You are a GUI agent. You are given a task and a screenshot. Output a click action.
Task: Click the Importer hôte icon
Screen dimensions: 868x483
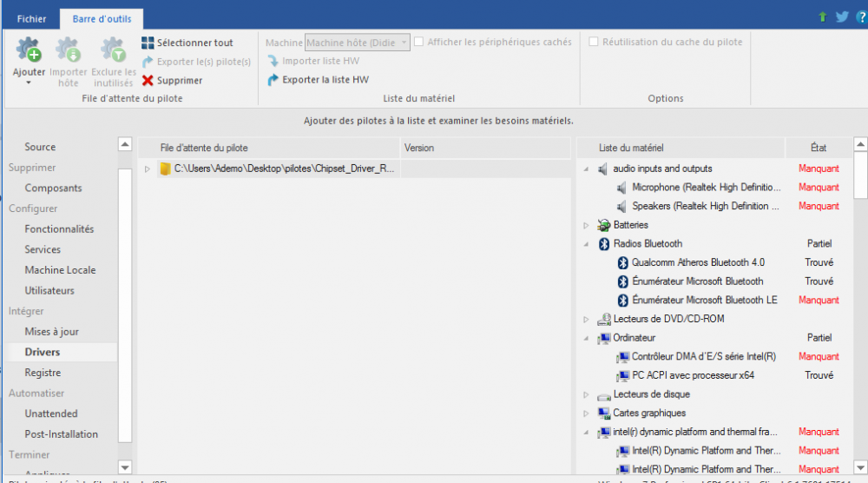click(x=69, y=50)
